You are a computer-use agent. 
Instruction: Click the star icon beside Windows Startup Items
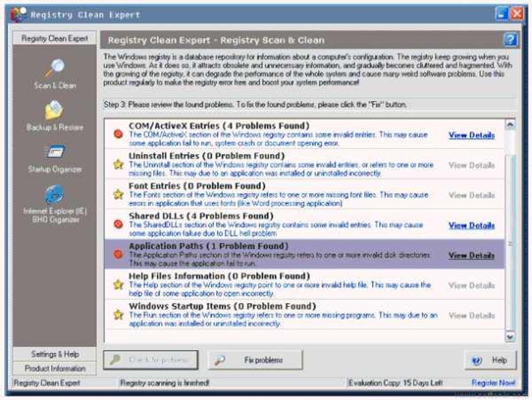(x=118, y=314)
